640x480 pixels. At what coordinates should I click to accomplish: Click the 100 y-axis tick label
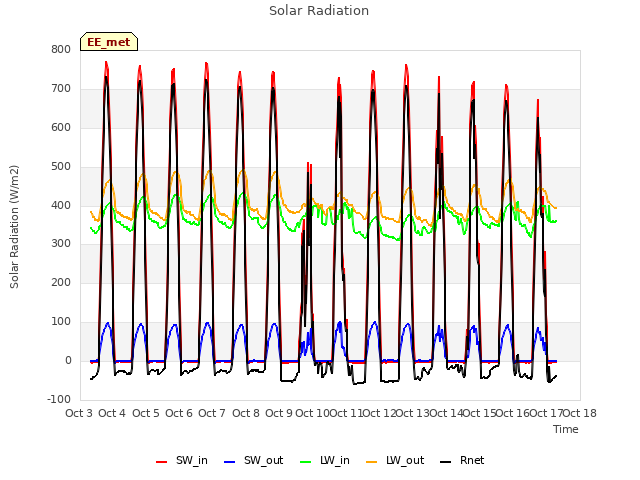click(x=61, y=322)
